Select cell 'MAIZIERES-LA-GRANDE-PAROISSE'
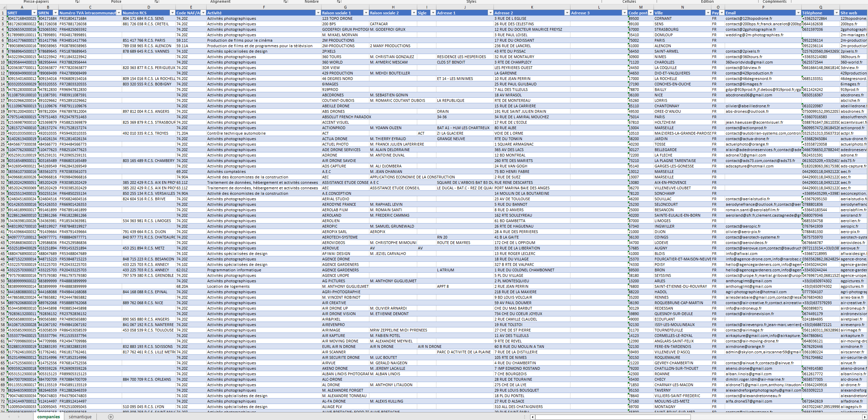868x420 pixels. point(682,133)
